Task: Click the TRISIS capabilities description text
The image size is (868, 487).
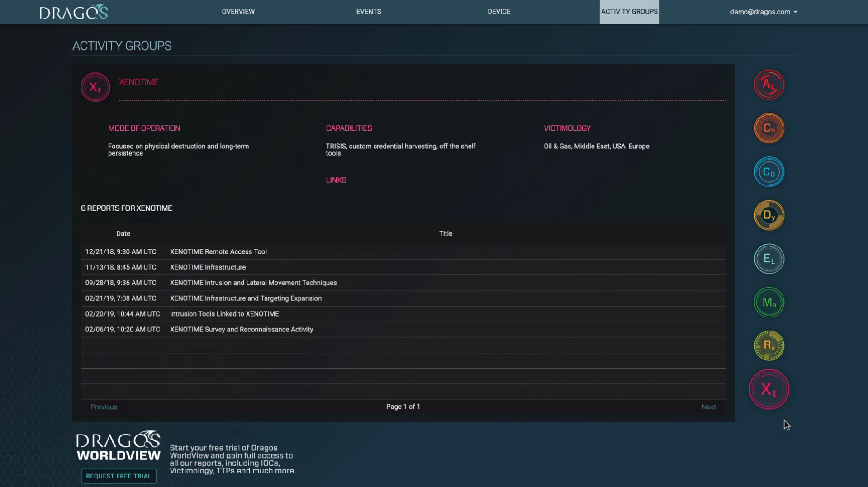Action: (x=401, y=150)
